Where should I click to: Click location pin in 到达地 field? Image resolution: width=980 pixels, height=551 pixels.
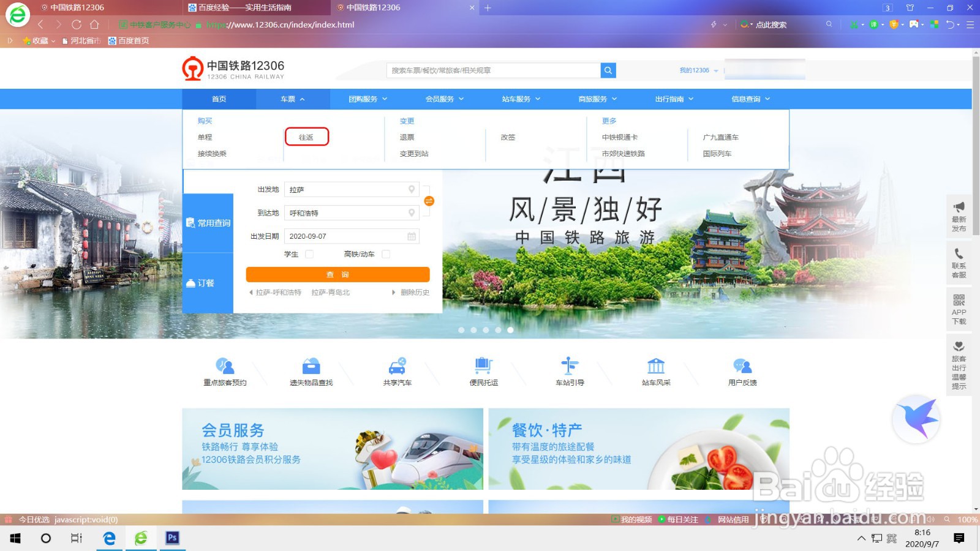(412, 213)
